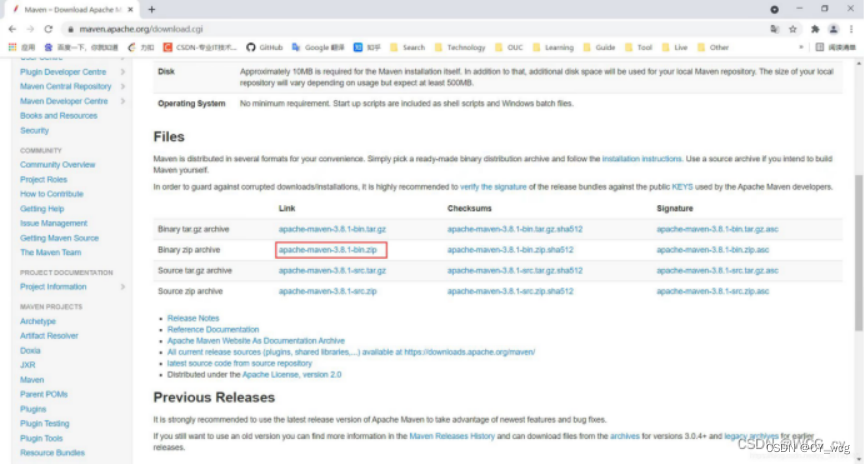Open The Maven Team link
Screen dimensions: 865x464
(50, 253)
